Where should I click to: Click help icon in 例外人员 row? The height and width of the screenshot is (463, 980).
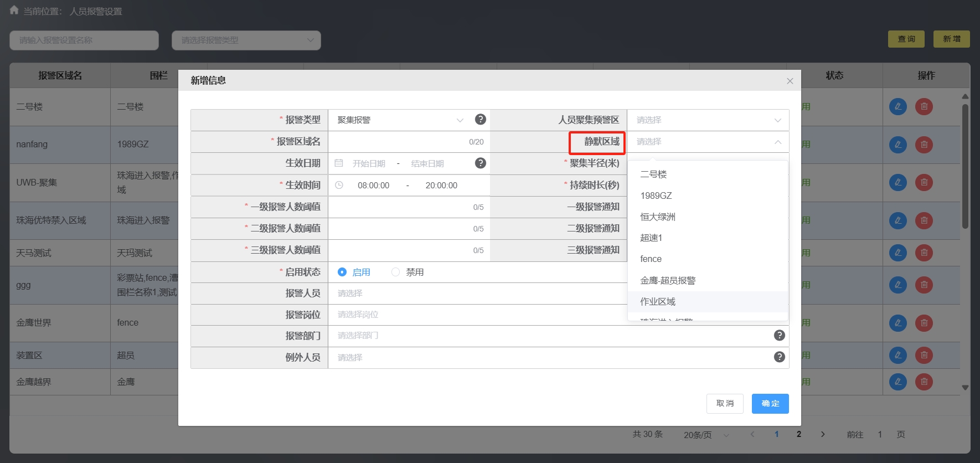(x=779, y=357)
